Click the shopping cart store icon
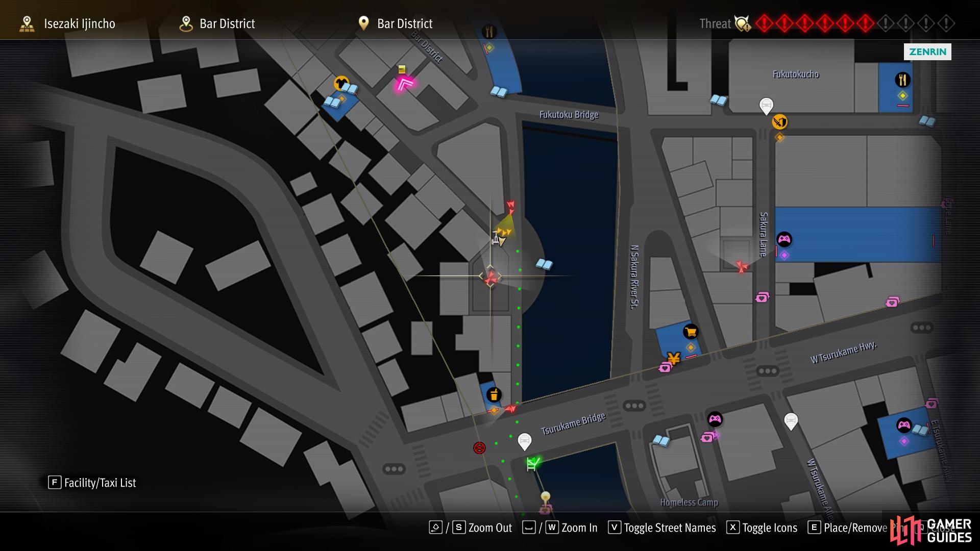This screenshot has height=551, width=980. point(691,332)
